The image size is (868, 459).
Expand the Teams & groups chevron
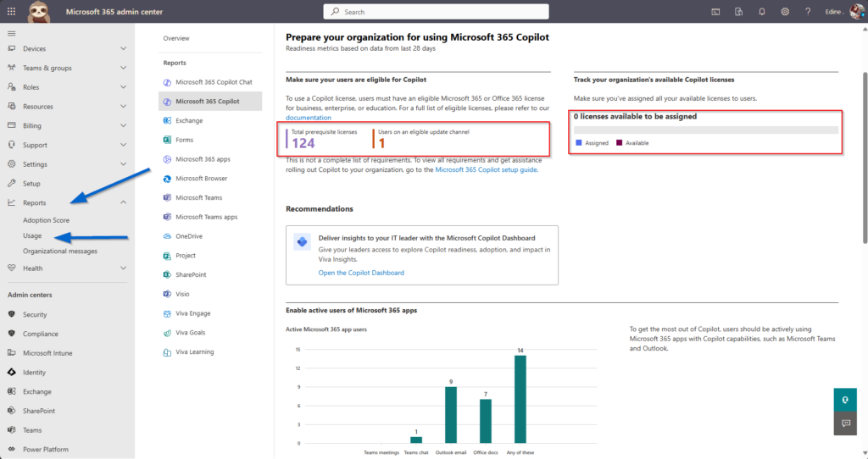tap(124, 68)
